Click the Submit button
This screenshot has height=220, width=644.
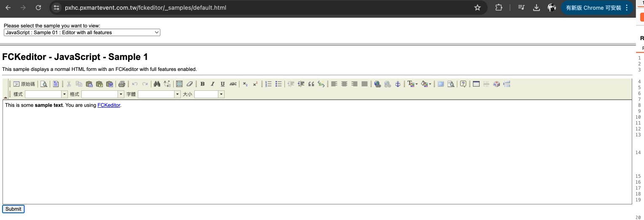click(13, 209)
